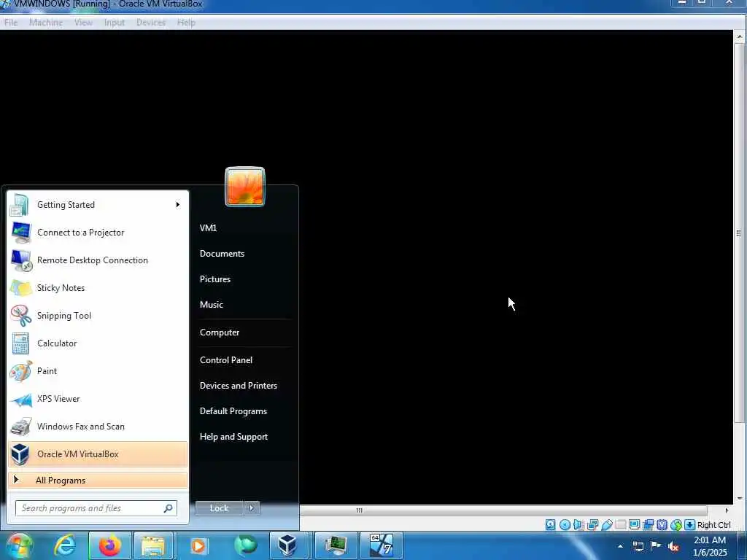
Task: Open Firefox from taskbar
Action: click(109, 545)
